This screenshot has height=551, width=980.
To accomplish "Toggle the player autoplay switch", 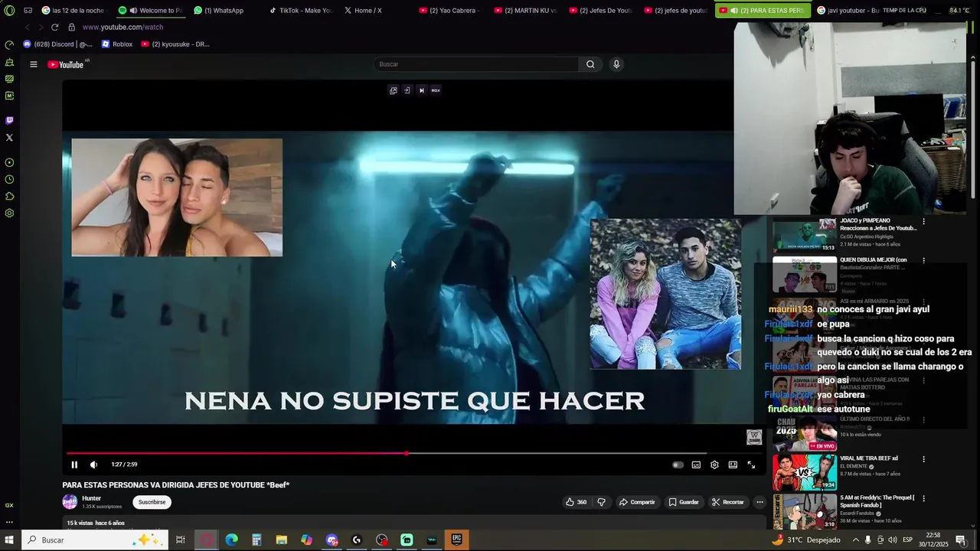I will point(678,465).
